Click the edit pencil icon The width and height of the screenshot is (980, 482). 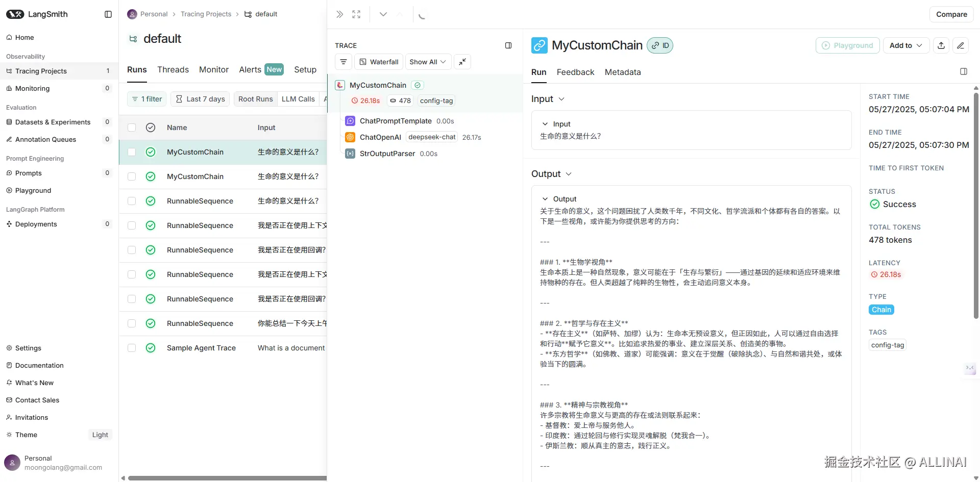click(x=960, y=45)
